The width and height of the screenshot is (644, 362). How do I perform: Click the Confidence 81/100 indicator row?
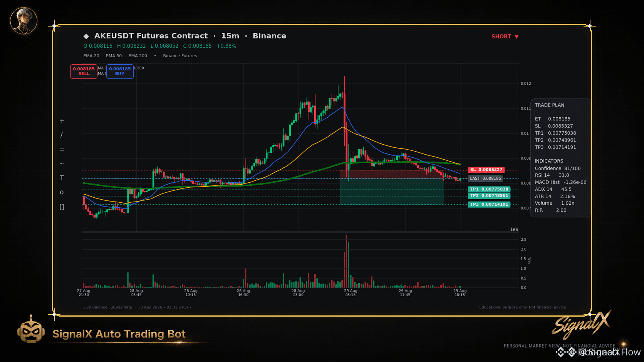click(x=557, y=168)
